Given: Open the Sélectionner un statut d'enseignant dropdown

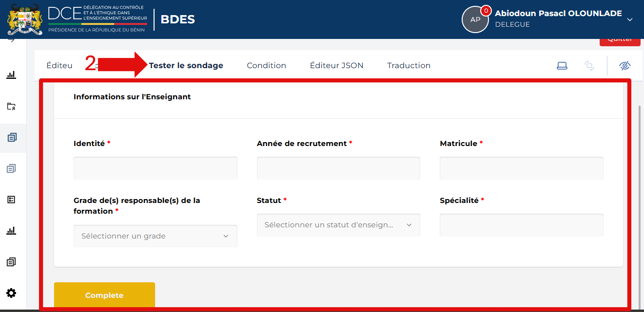Looking at the screenshot, I should click(338, 225).
